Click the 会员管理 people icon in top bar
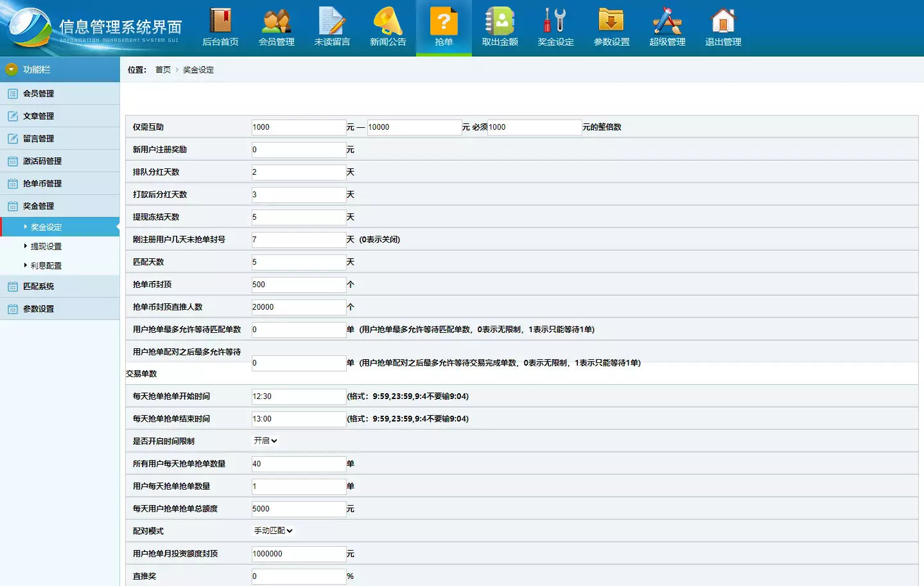The image size is (924, 586). 276,22
